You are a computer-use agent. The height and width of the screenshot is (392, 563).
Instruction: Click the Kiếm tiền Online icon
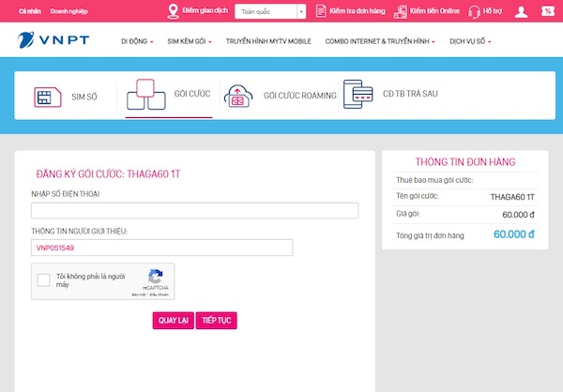401,11
